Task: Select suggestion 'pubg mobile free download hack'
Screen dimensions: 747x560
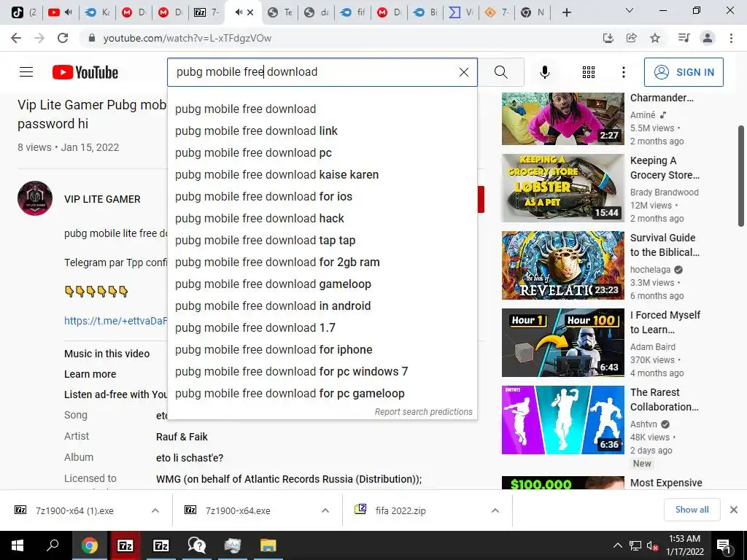Action: point(322,219)
